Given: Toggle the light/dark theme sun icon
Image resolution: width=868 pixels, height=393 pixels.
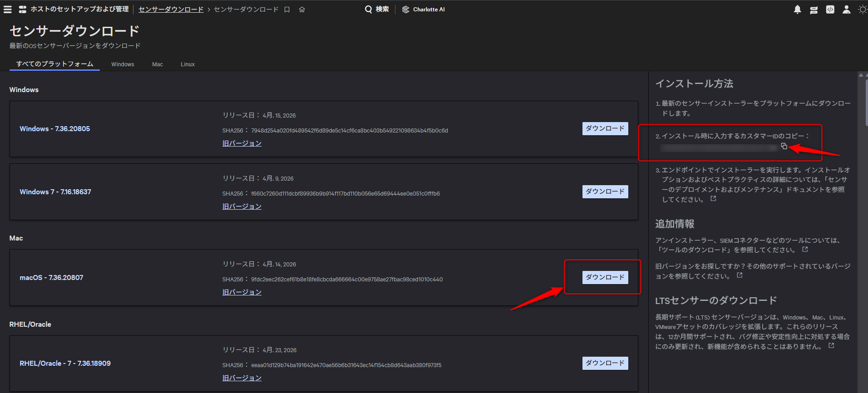Looking at the screenshot, I should [862, 10].
